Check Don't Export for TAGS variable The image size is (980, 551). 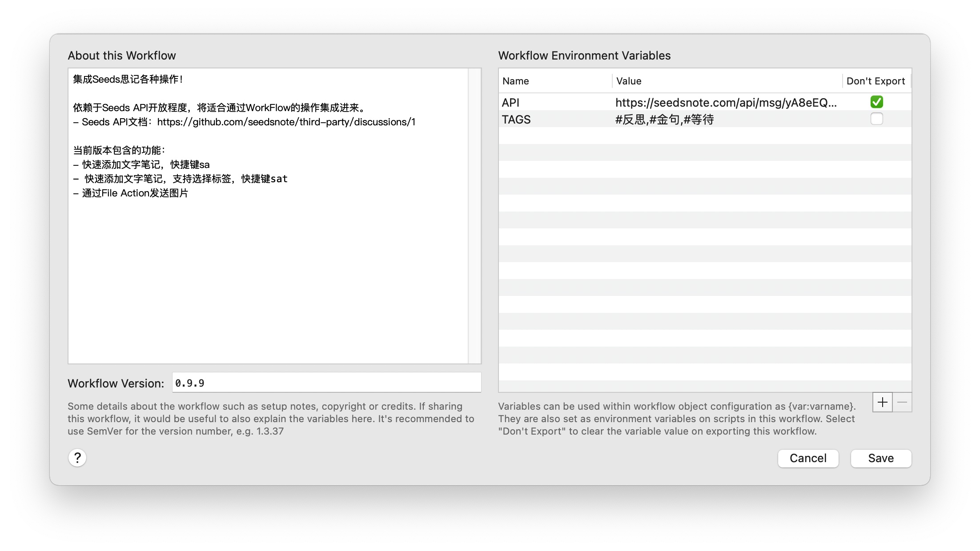876,119
